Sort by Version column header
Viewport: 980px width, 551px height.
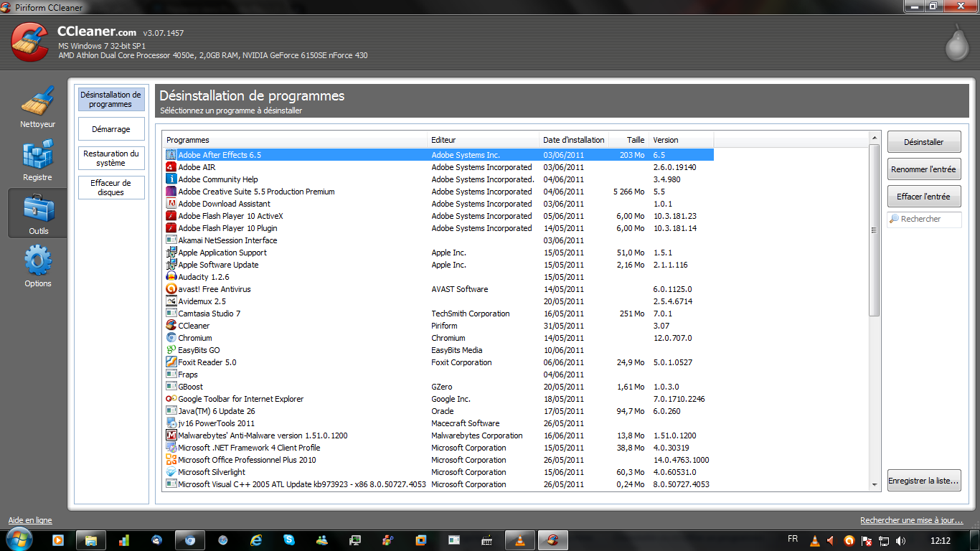[682, 140]
